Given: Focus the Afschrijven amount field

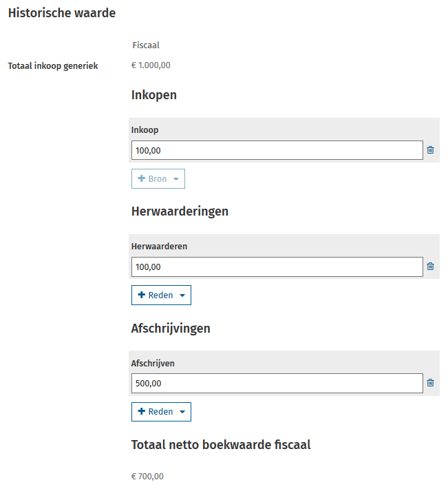Looking at the screenshot, I should pos(277,384).
